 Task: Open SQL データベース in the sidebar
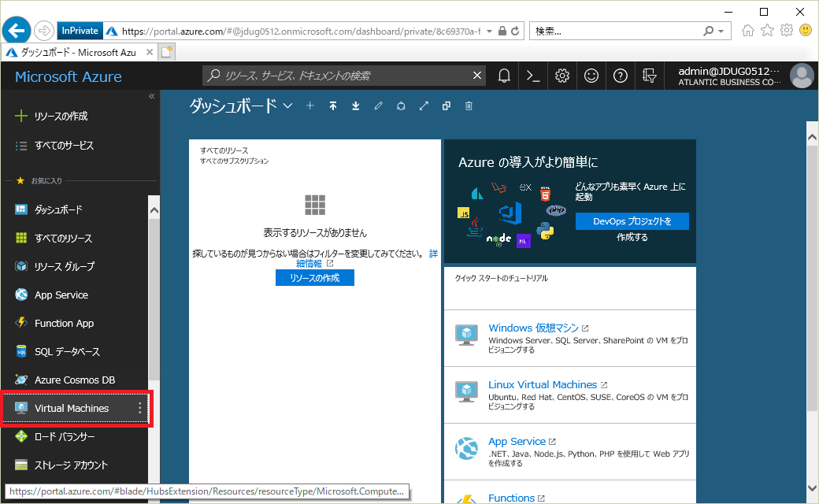pos(76,351)
